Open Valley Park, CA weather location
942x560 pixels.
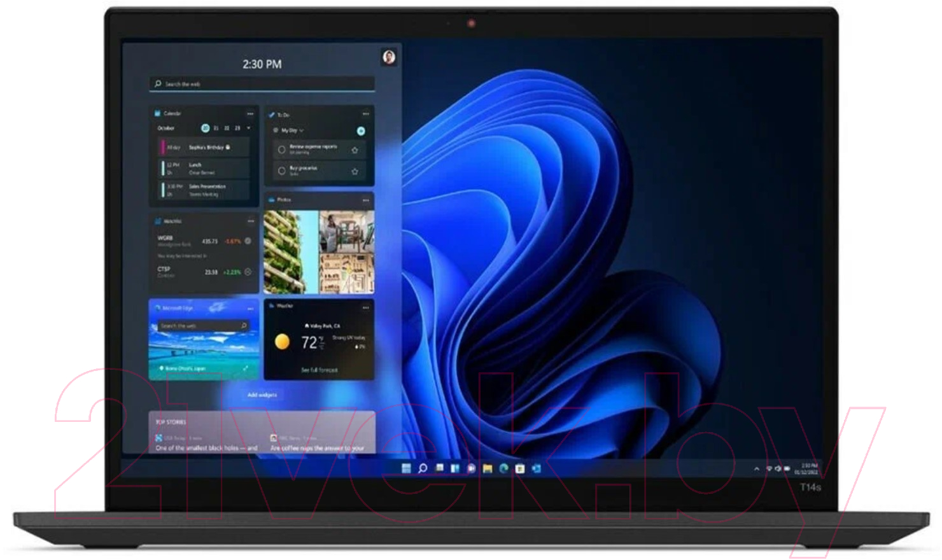coord(323,326)
